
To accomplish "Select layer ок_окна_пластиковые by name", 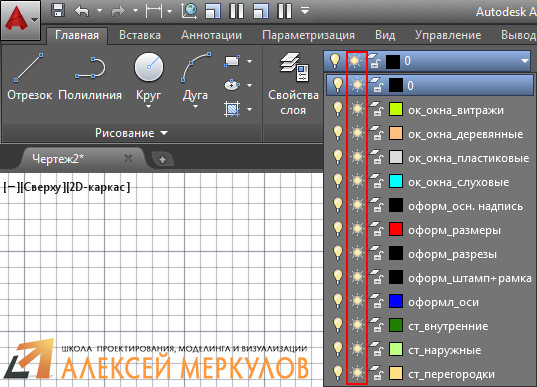I will tap(469, 158).
